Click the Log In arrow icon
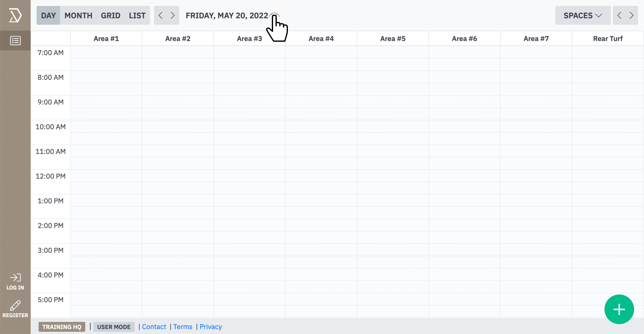Viewport: 644px width, 334px height. click(15, 277)
